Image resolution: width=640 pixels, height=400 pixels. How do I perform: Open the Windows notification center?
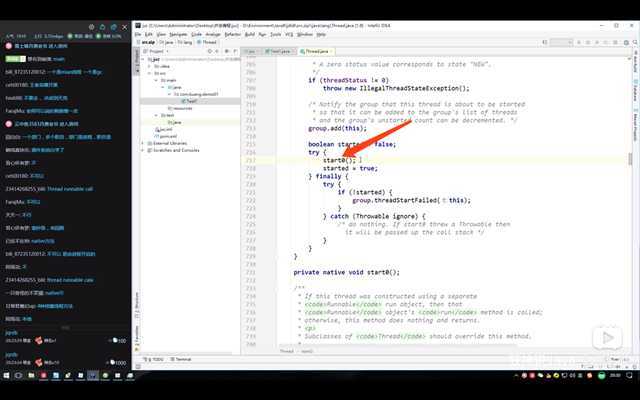coord(629,375)
